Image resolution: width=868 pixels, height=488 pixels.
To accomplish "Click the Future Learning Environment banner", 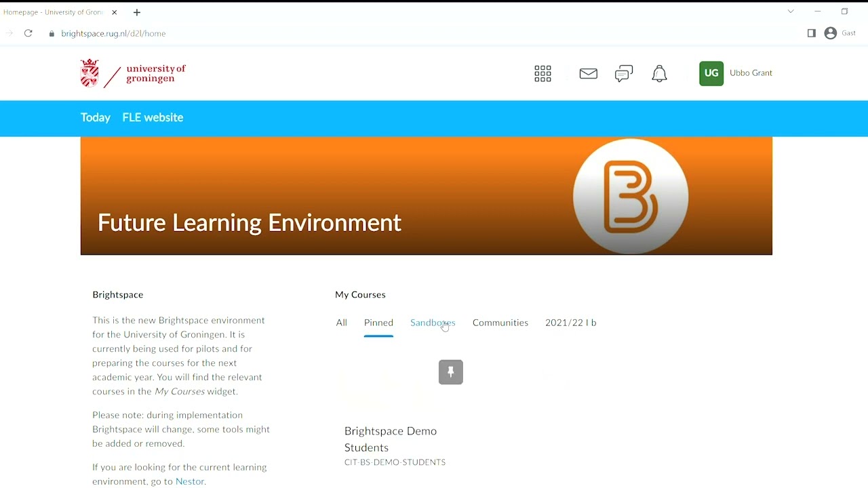I will (427, 197).
